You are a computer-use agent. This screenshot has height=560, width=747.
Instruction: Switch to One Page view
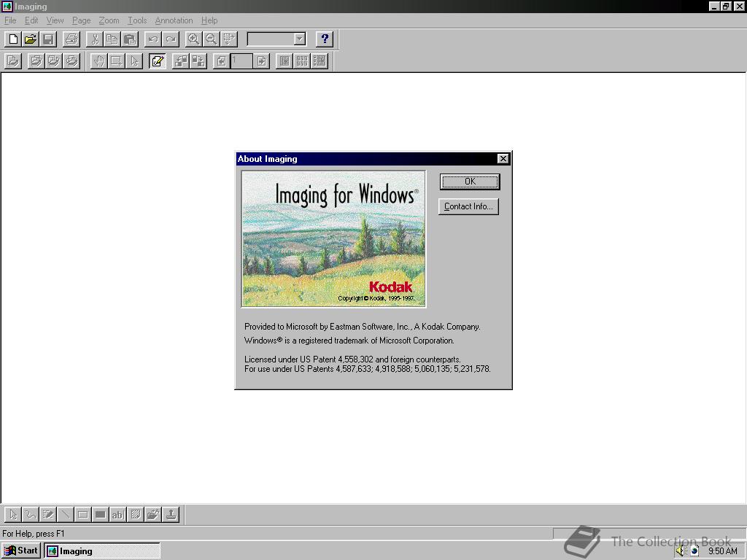[x=285, y=61]
